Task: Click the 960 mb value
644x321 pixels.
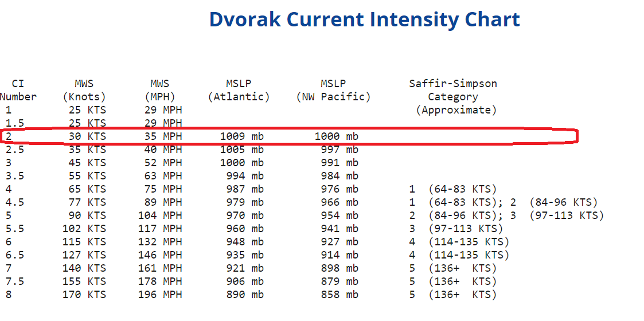Action: 245,229
